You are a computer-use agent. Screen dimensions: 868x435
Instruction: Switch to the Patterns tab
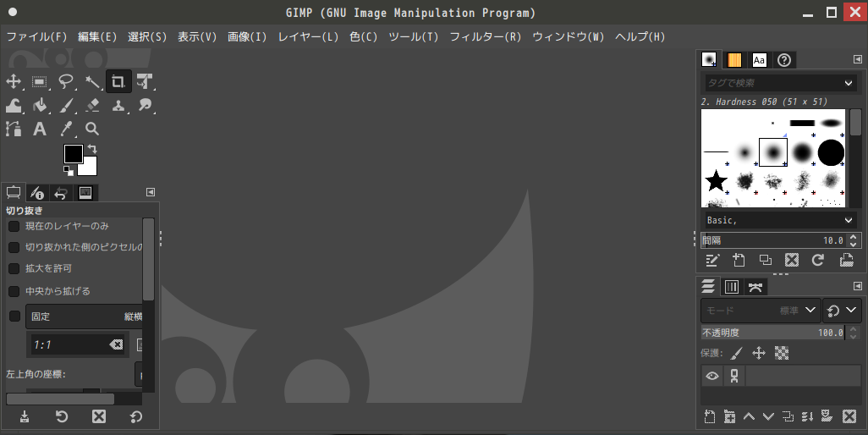(x=734, y=60)
